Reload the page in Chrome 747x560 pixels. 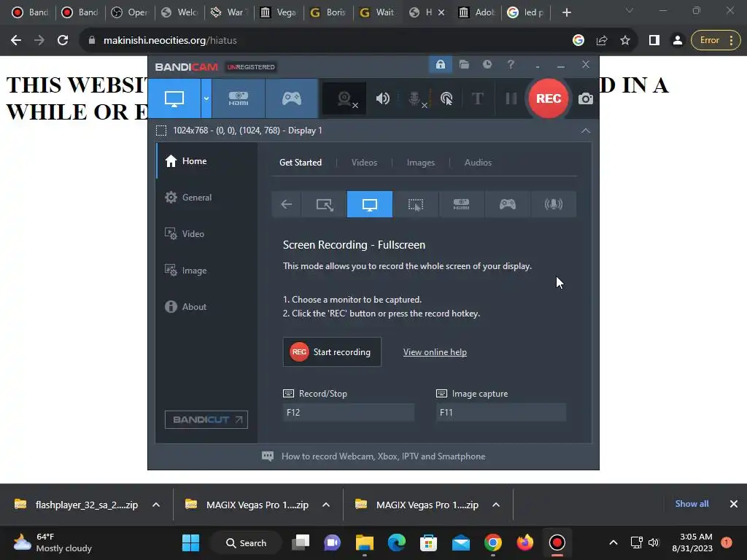point(63,41)
